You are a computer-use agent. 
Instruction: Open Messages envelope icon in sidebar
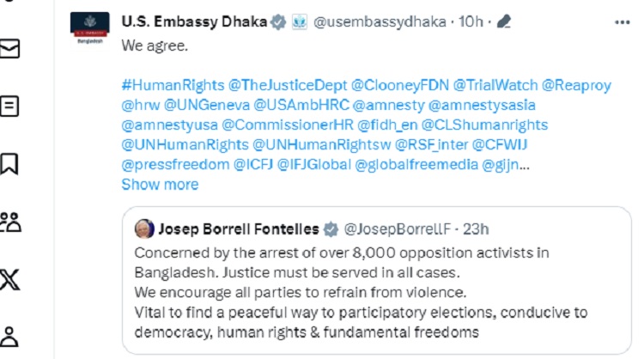click(9, 50)
